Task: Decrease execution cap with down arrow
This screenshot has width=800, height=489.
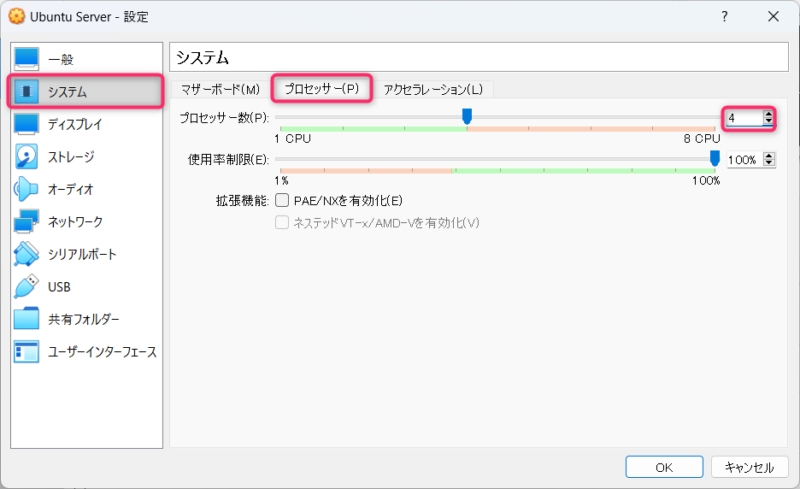Action: [x=769, y=163]
